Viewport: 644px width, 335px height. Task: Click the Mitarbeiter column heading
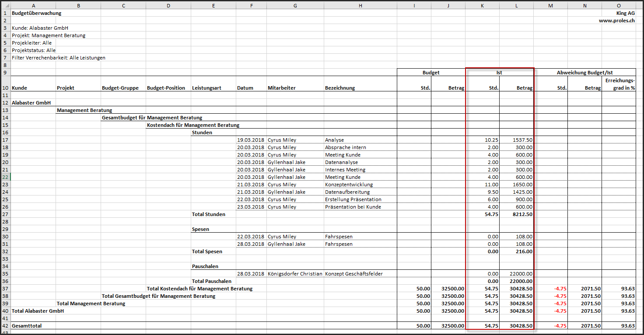point(282,88)
